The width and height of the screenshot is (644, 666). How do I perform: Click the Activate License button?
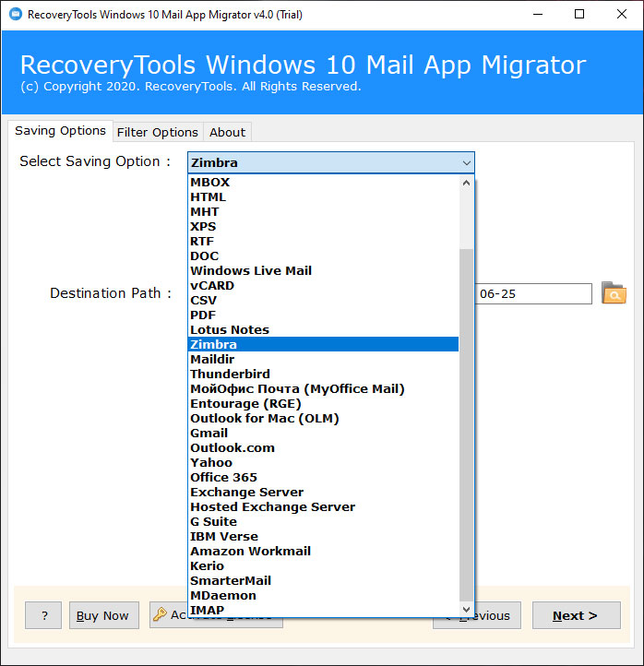(x=169, y=614)
